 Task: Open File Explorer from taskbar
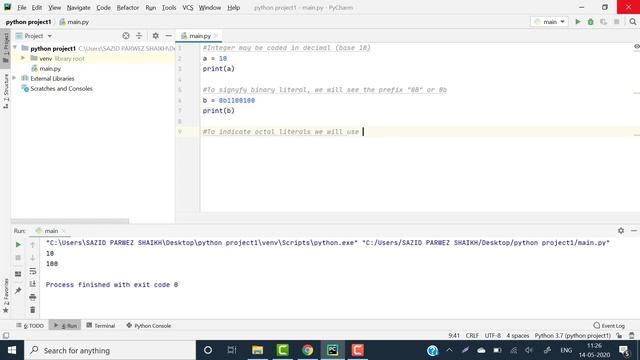pos(257,350)
